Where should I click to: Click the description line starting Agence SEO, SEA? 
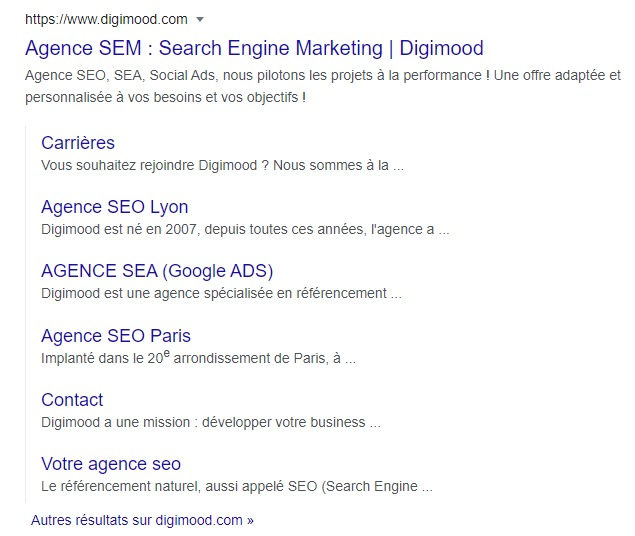[323, 75]
